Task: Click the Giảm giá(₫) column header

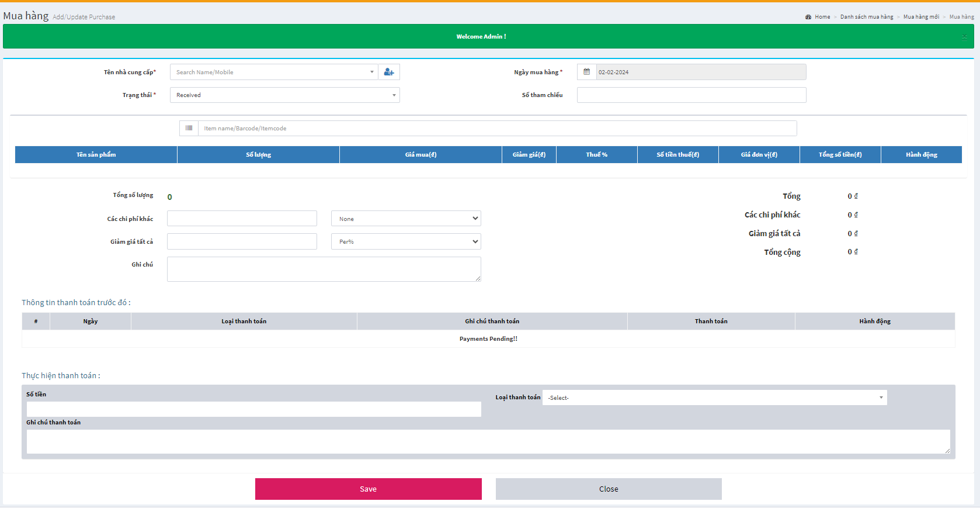Action: (x=529, y=154)
